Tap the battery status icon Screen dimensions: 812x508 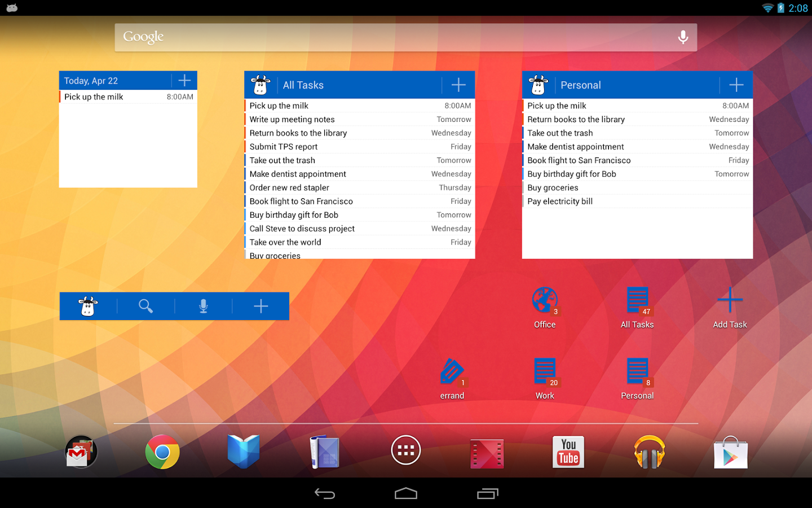tap(781, 8)
